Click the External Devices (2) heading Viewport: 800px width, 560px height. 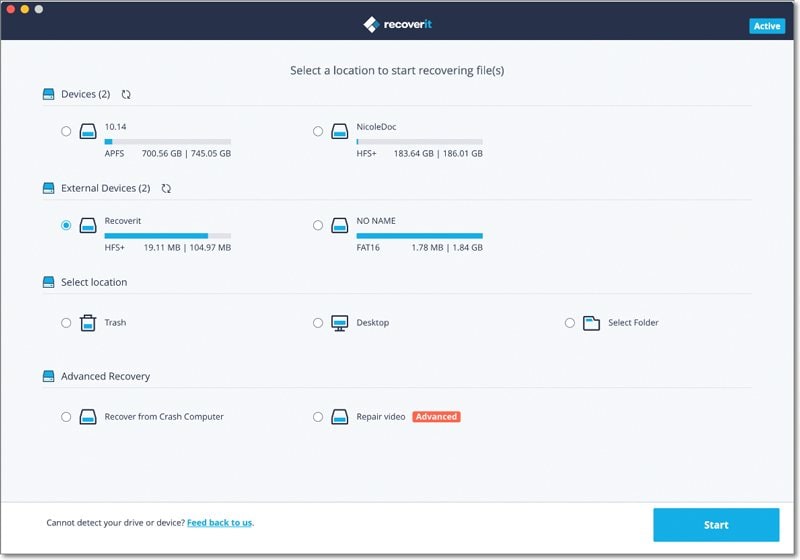point(106,188)
